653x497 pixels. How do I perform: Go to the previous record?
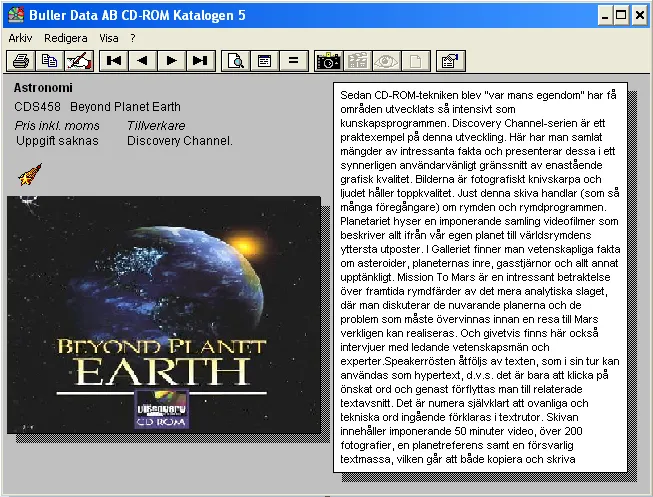(x=142, y=61)
